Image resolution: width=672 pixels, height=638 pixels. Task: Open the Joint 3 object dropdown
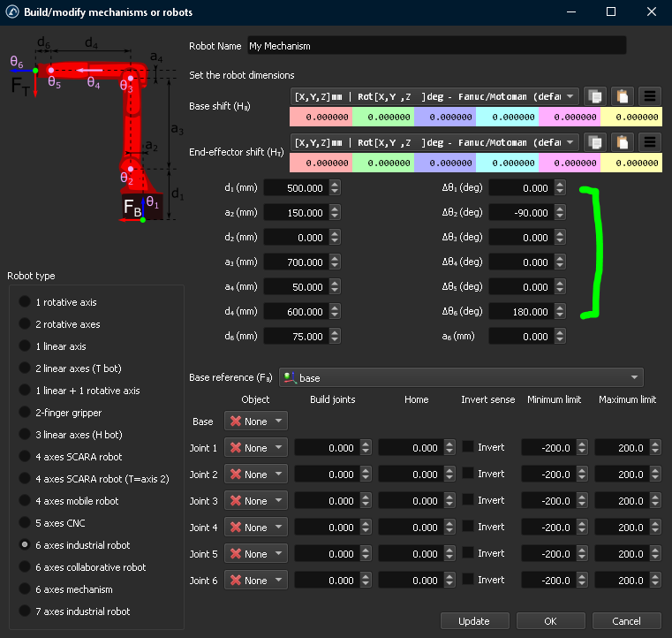256,501
